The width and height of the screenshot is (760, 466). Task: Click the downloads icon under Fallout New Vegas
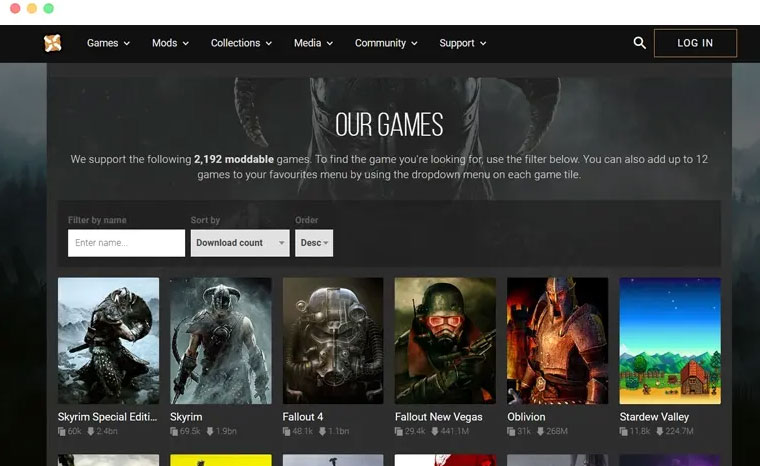pos(435,431)
